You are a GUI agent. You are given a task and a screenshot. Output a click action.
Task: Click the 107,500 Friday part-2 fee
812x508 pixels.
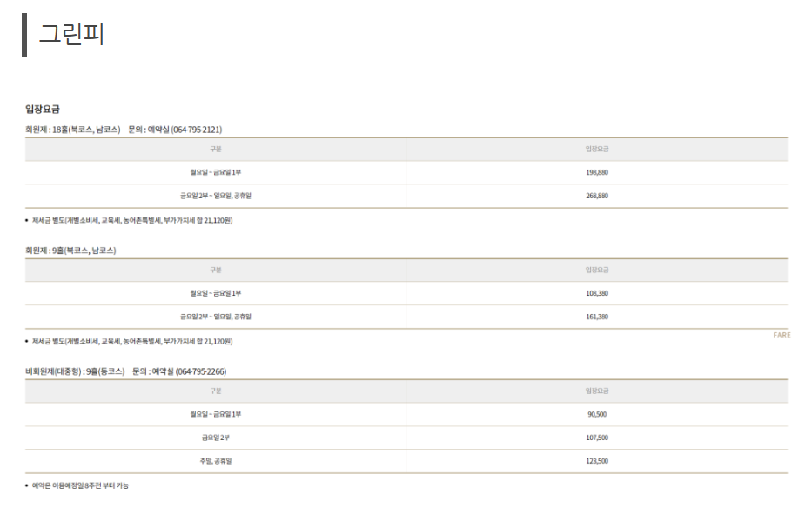coord(597,438)
